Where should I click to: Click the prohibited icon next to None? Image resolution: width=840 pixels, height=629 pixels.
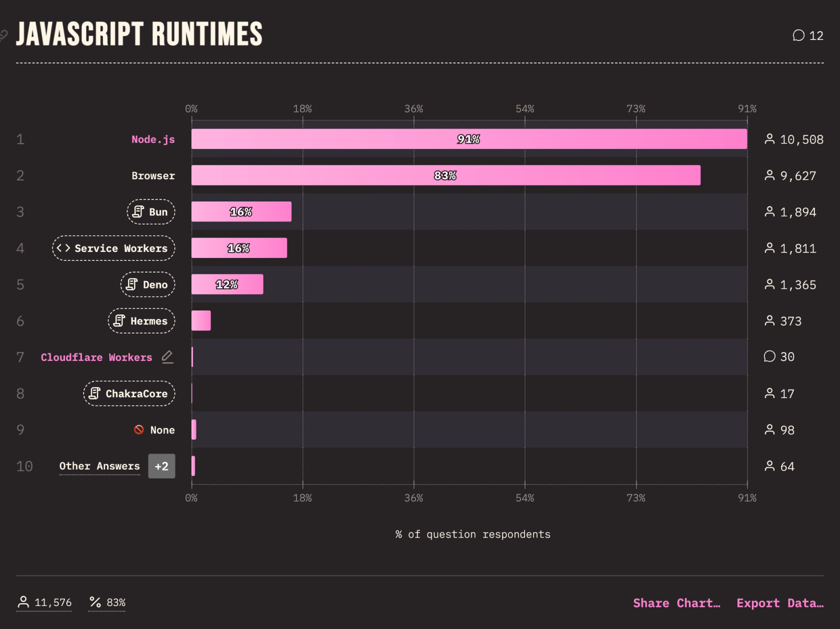point(139,429)
